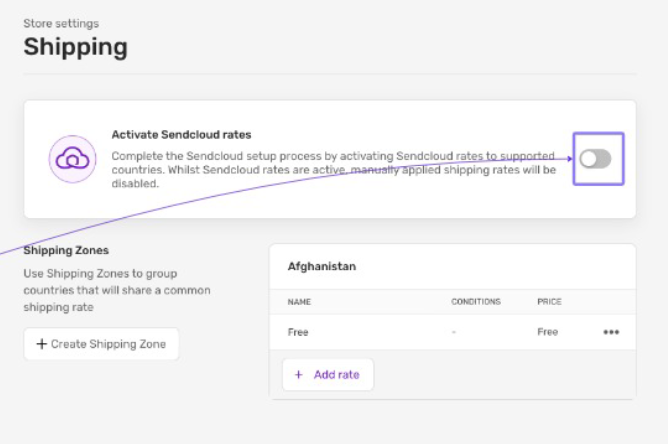Click the Store settings breadcrumb text
This screenshot has height=444, width=668.
(x=61, y=23)
